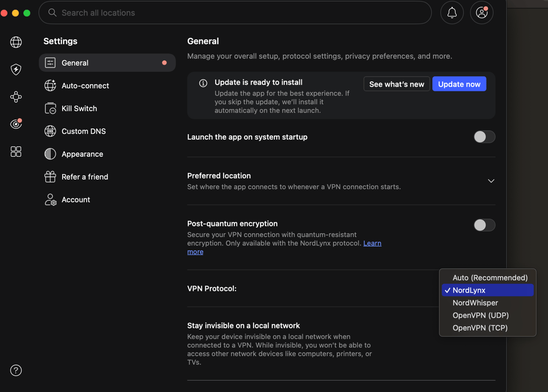Click the red notification dot on General

[x=164, y=63]
